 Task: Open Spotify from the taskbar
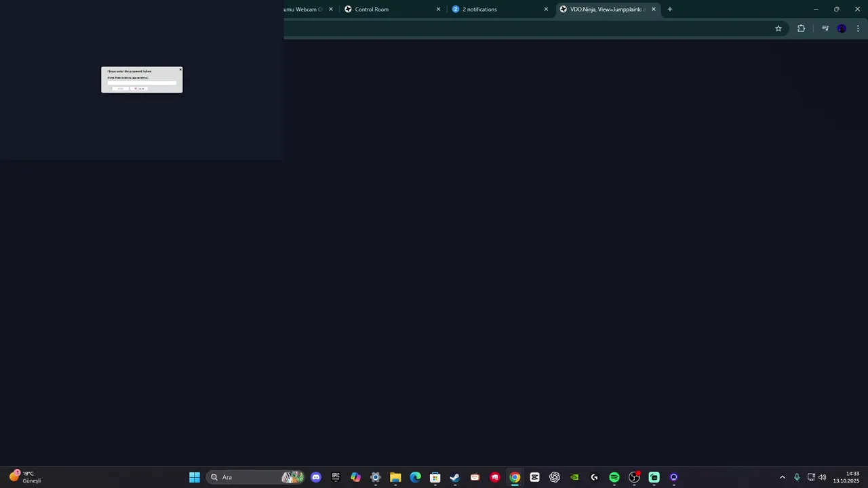(614, 477)
